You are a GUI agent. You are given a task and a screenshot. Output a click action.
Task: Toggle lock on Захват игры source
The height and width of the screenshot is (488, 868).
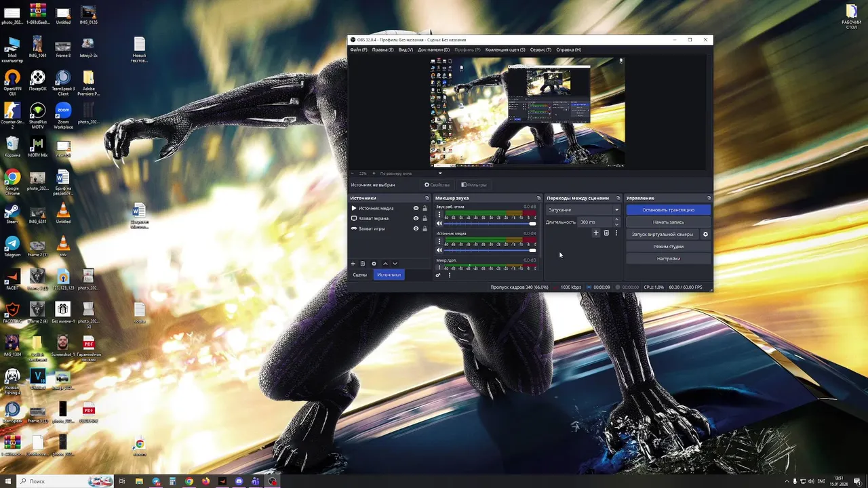pos(425,228)
